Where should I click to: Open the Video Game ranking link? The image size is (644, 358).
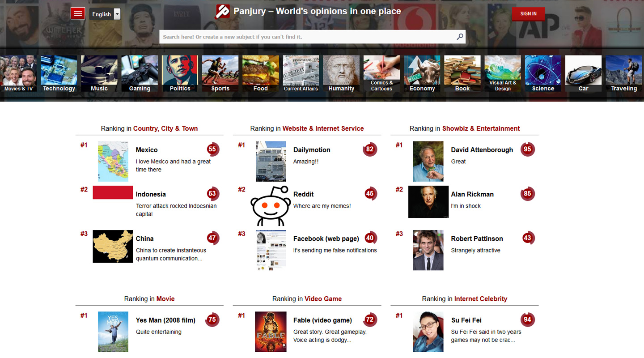[323, 299]
